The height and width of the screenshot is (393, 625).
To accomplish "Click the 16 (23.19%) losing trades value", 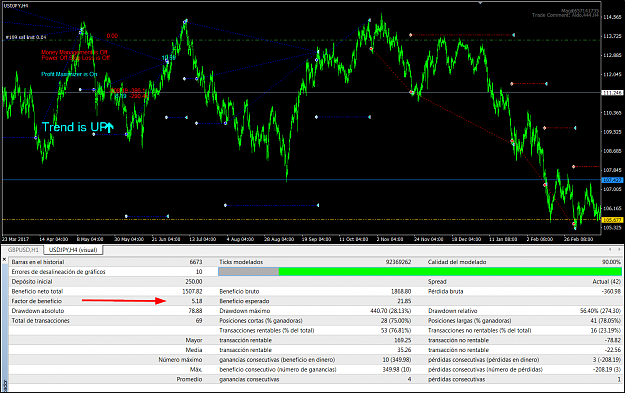I will (605, 330).
